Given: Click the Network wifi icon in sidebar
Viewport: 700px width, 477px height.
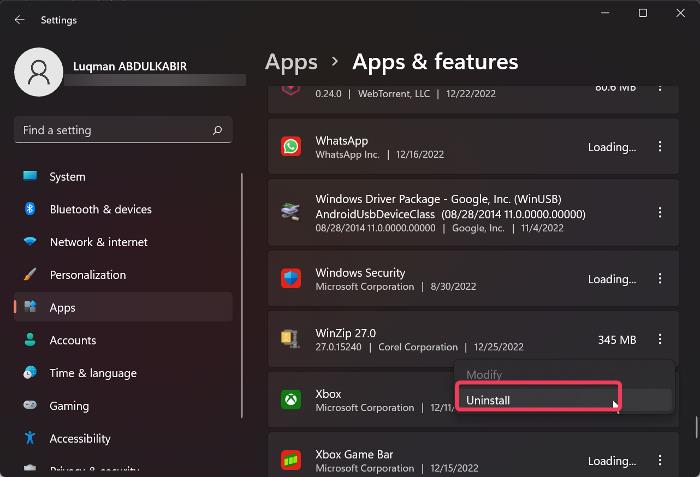Looking at the screenshot, I should click(x=30, y=241).
